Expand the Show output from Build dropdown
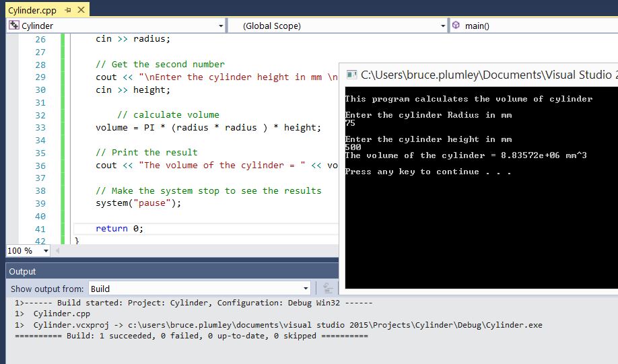 pos(306,289)
